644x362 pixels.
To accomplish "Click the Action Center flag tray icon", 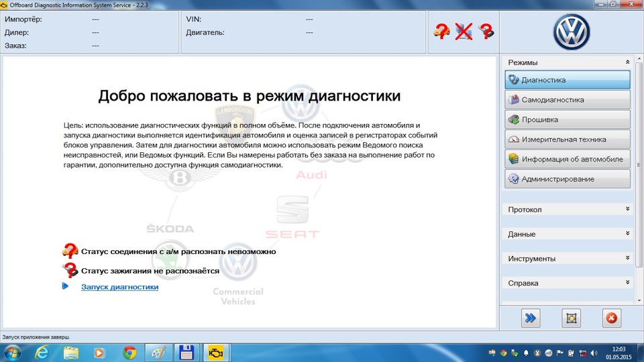I will (559, 353).
